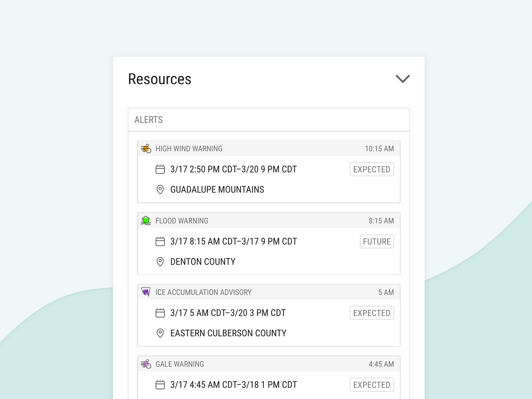This screenshot has width=532, height=399.
Task: Click calendar icon in Flood Warning alert
Action: [160, 241]
